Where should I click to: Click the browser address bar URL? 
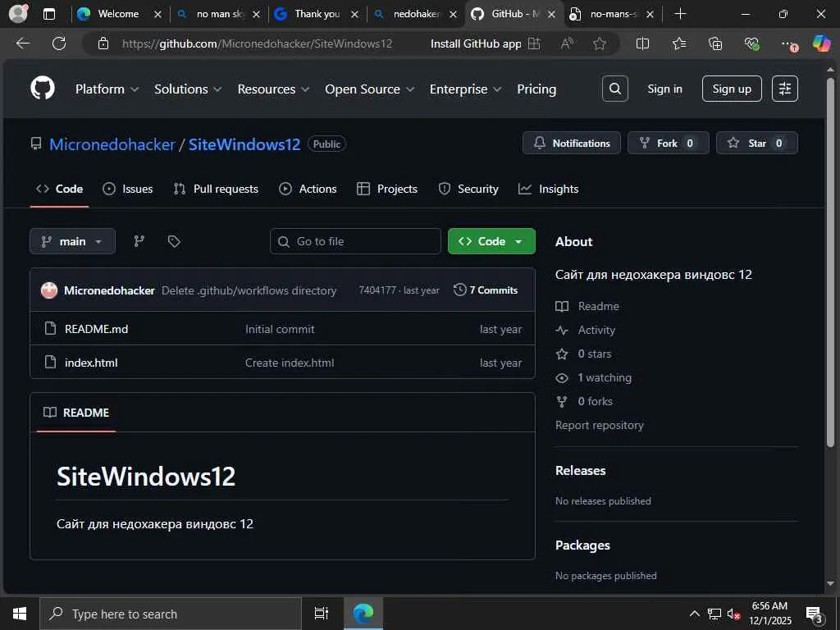(x=257, y=43)
